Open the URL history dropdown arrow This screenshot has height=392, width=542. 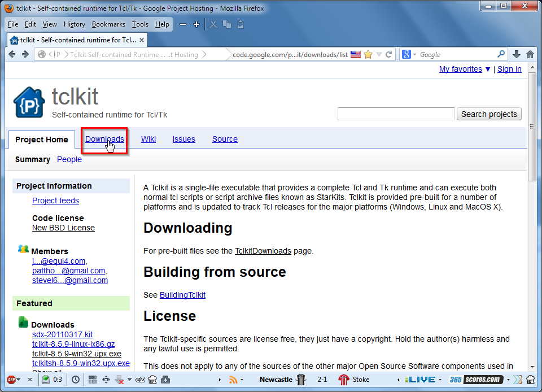[379, 54]
